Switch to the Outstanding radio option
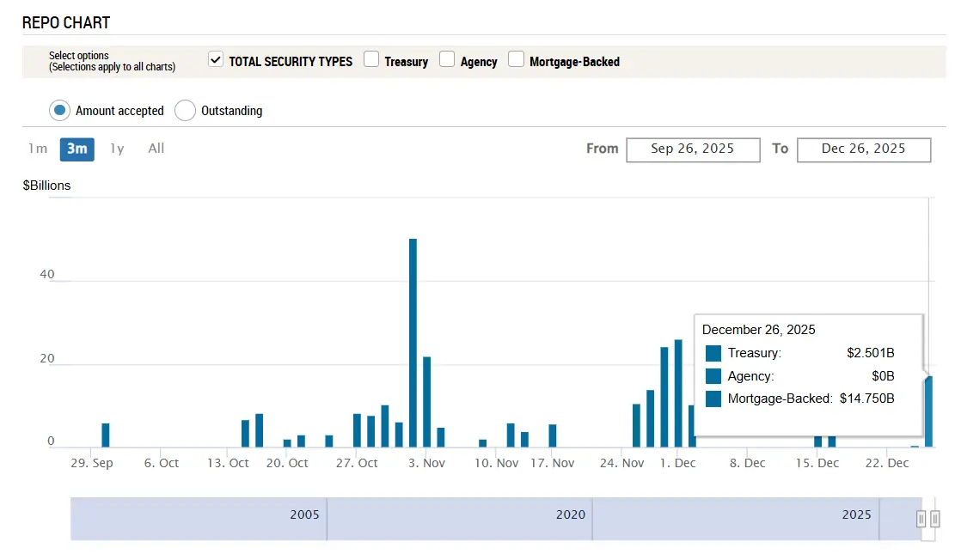The height and width of the screenshot is (560, 955). click(185, 110)
